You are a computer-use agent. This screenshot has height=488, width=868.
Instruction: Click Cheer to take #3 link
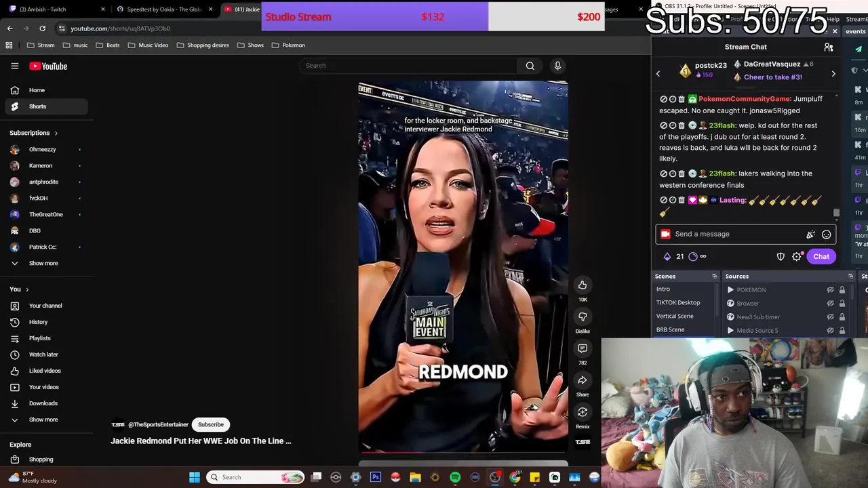coord(772,77)
